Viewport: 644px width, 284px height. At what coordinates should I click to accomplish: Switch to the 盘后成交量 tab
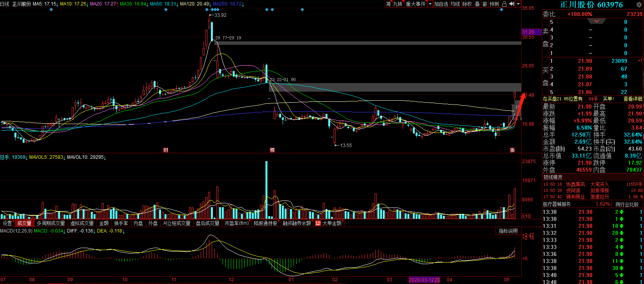207,224
